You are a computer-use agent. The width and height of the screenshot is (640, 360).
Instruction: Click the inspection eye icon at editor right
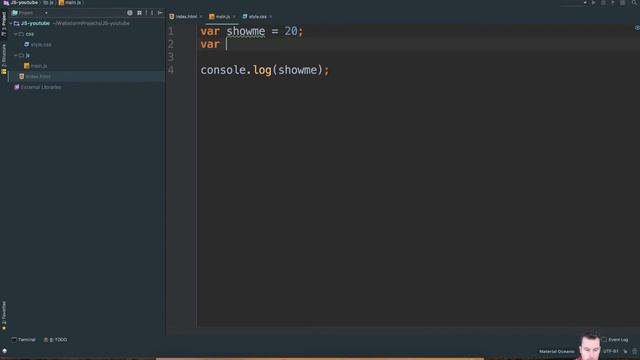click(x=637, y=28)
